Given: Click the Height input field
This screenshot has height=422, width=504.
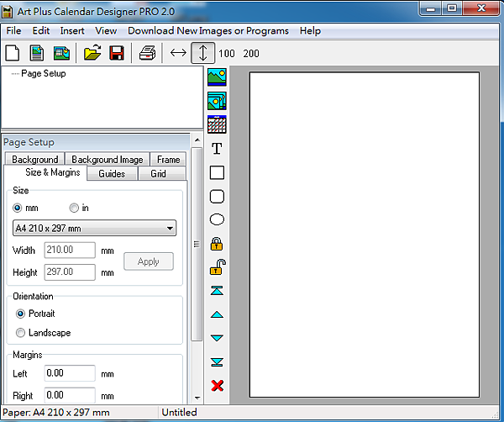Looking at the screenshot, I should tap(70, 272).
